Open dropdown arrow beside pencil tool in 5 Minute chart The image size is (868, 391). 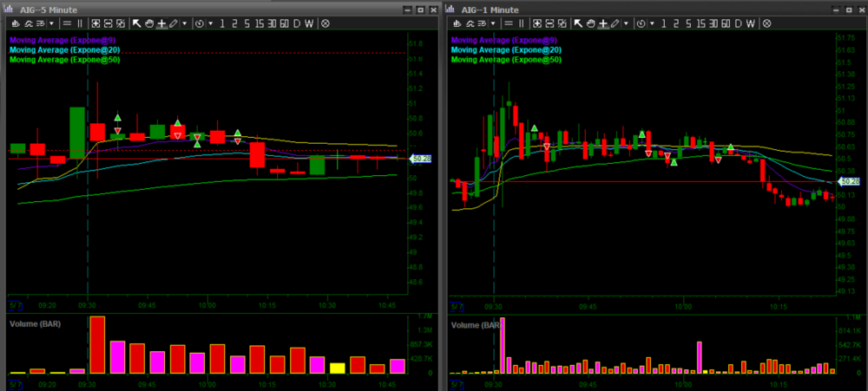coord(185,23)
